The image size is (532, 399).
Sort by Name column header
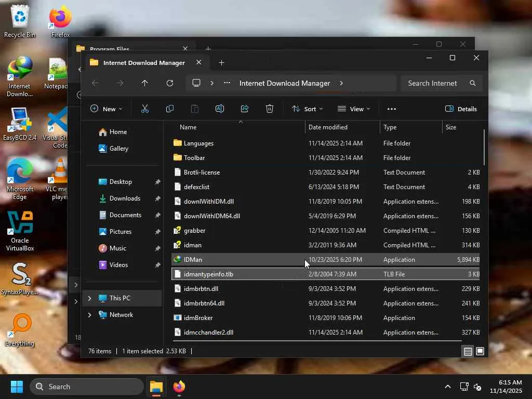click(x=188, y=127)
